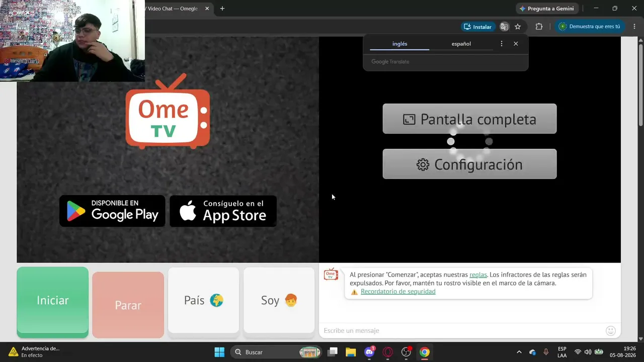644x362 pixels.
Task: Open Recordatorio de seguridad link
Action: tap(398, 292)
